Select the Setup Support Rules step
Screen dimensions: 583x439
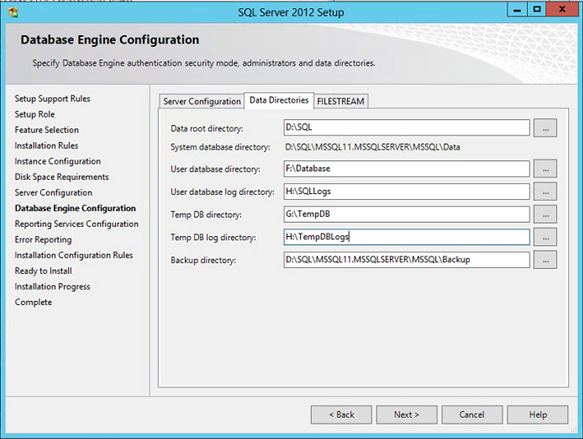pyautogui.click(x=52, y=99)
